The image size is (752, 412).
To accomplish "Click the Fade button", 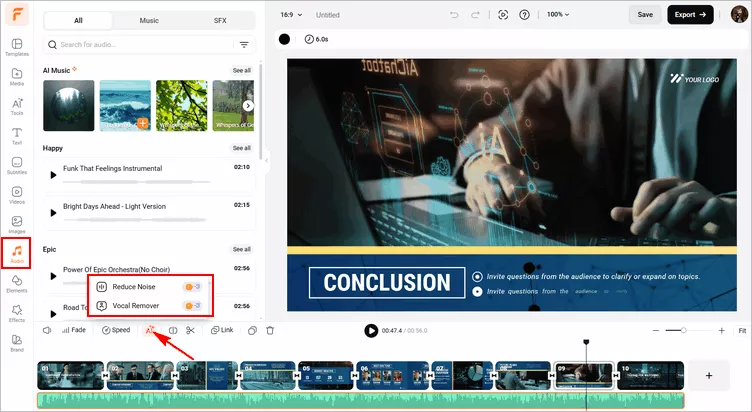I will [x=74, y=330].
